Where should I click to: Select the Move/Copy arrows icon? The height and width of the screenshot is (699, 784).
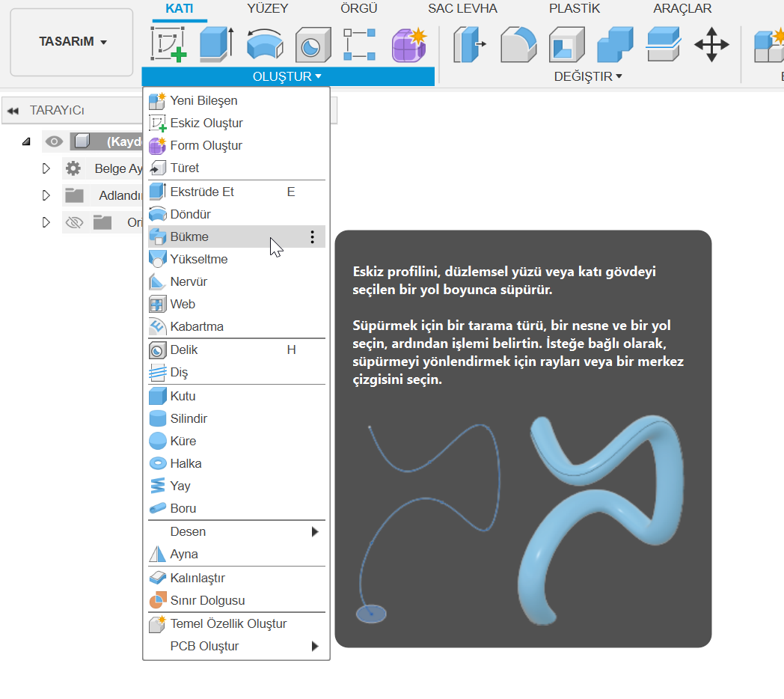(711, 44)
